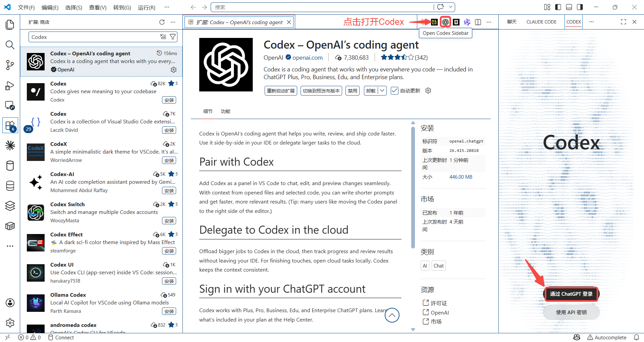
Task: Open the openai.com publisher link
Action: [308, 58]
